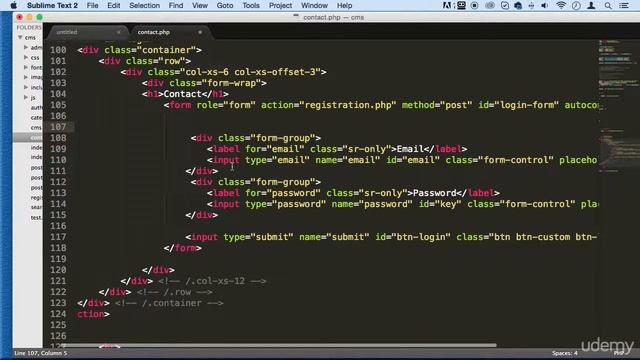Viewport: 640px width, 360px height.
Task: Select the cms folder label in sidebar
Action: click(30, 38)
